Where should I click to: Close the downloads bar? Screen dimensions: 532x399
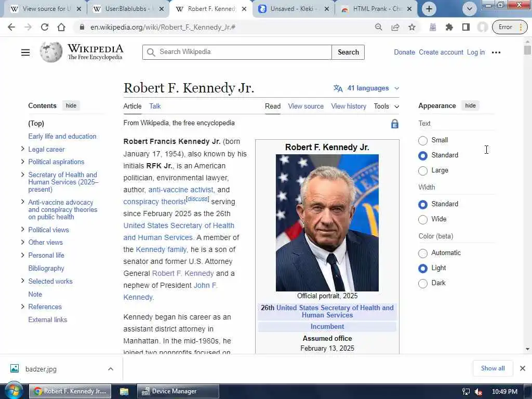pos(523,368)
